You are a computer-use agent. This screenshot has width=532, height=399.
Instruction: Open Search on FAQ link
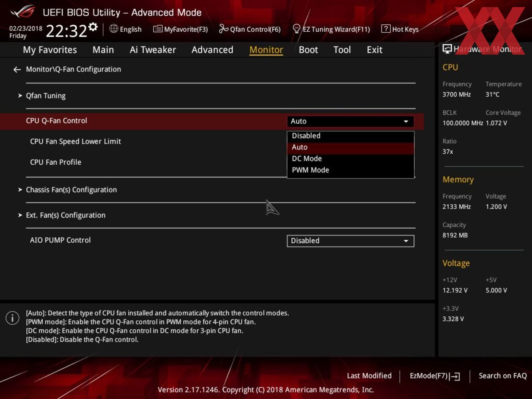tap(503, 376)
